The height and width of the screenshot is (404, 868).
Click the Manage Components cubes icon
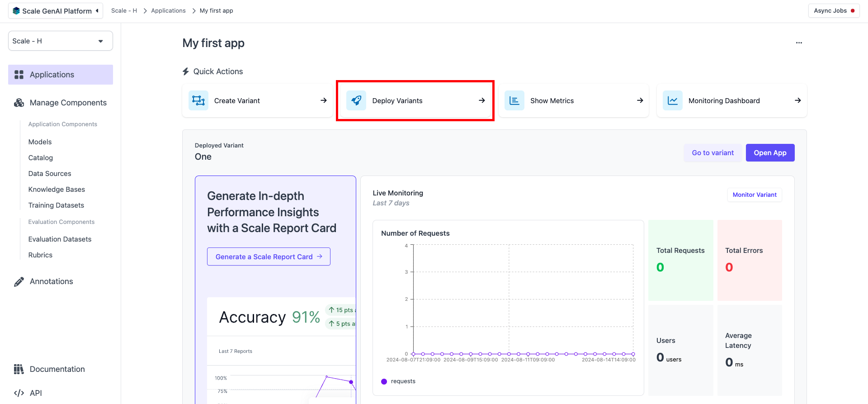tap(19, 103)
